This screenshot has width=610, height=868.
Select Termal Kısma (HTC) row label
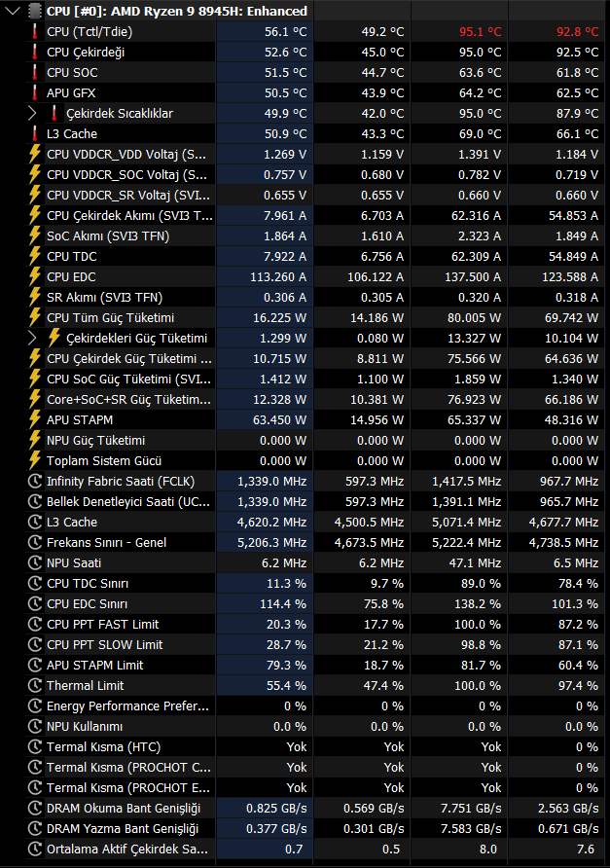point(103,747)
